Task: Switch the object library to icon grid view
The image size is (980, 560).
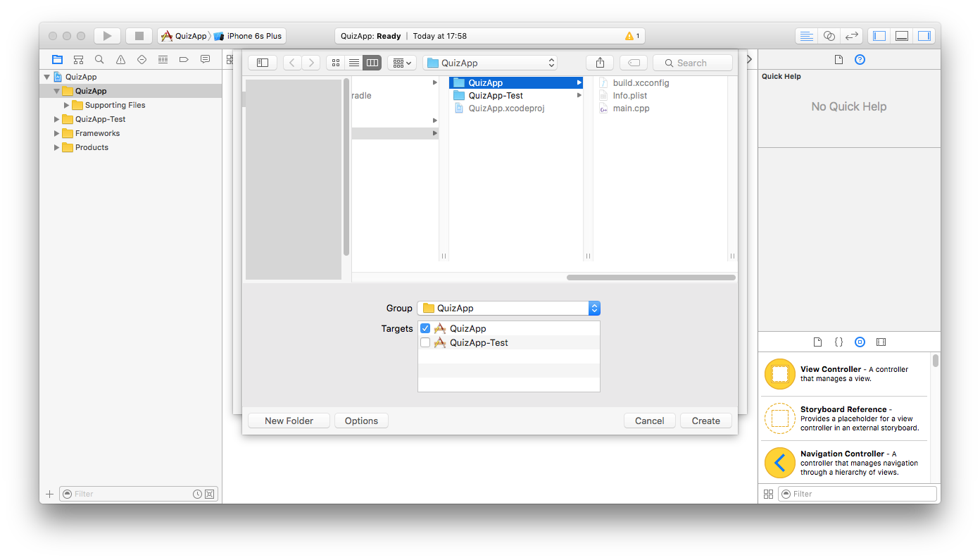Action: (768, 494)
